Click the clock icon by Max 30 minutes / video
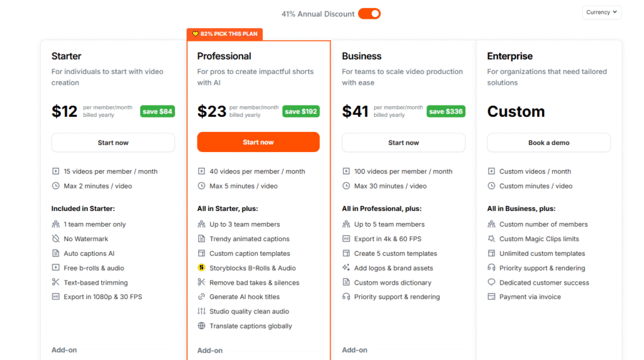The height and width of the screenshot is (360, 644). (347, 186)
